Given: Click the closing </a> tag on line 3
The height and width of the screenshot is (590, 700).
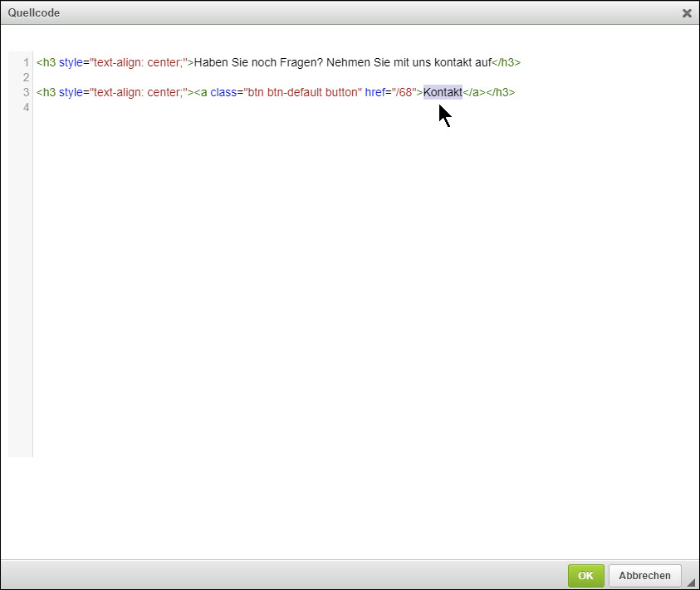Looking at the screenshot, I should [x=474, y=92].
